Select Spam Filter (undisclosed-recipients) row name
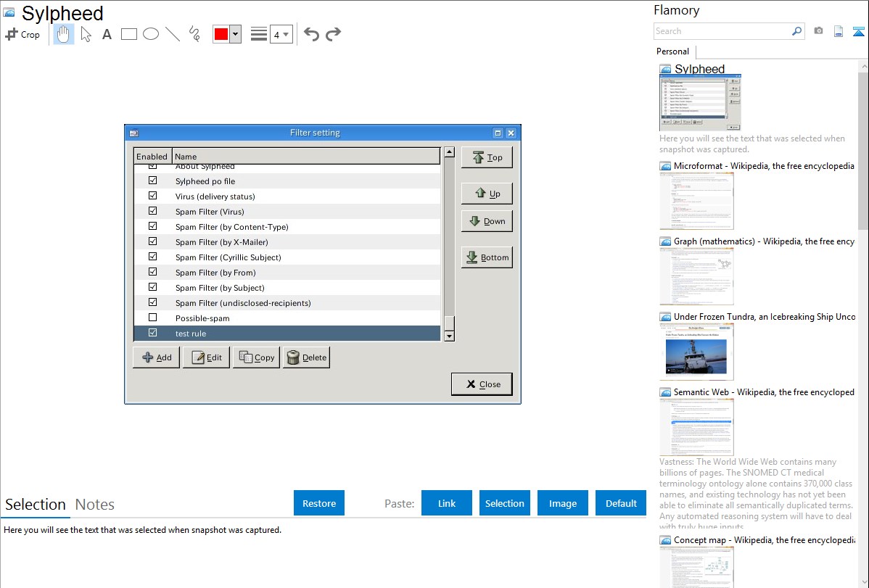The image size is (869, 588). coord(243,302)
